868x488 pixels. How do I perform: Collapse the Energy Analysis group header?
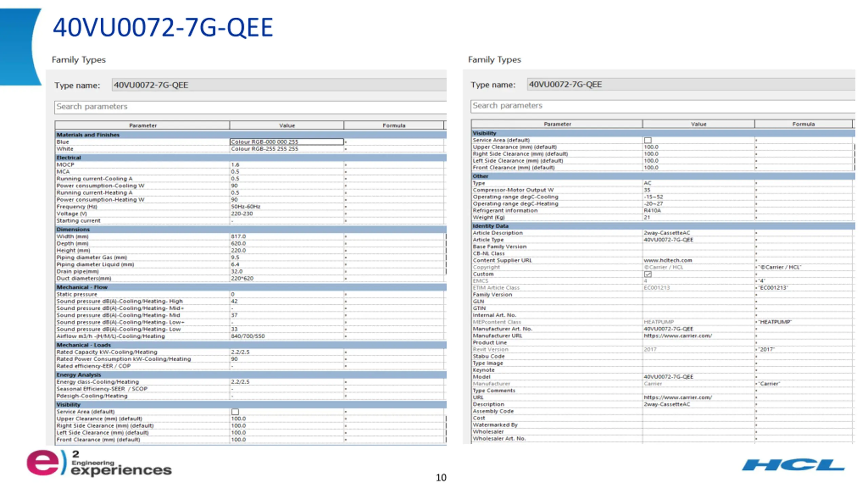pyautogui.click(x=251, y=375)
